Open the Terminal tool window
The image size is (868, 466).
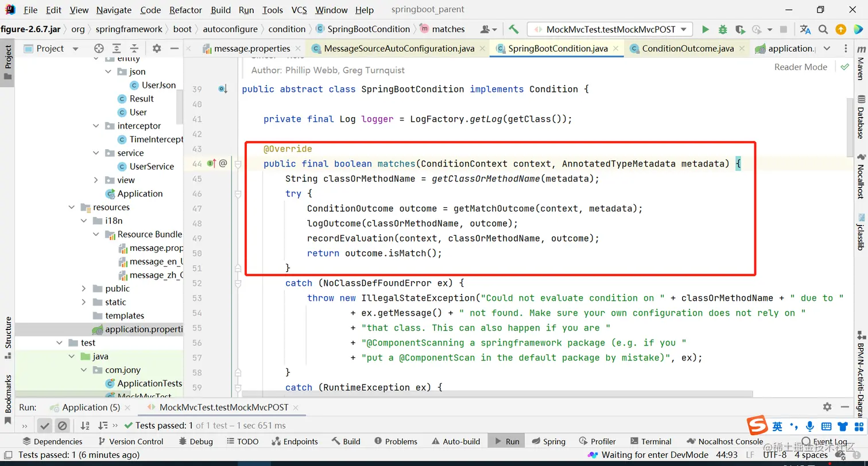pos(650,441)
